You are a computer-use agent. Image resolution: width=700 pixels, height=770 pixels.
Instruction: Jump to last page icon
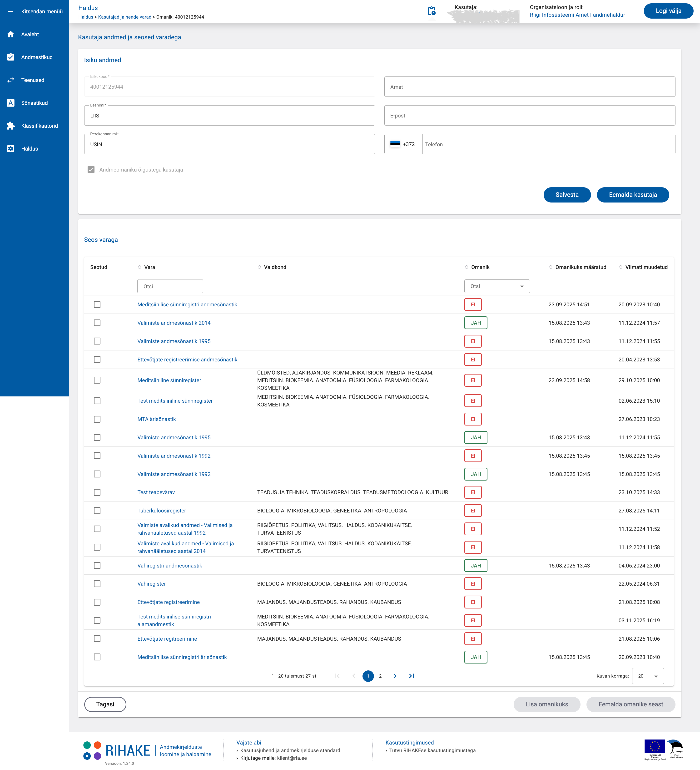pos(412,676)
